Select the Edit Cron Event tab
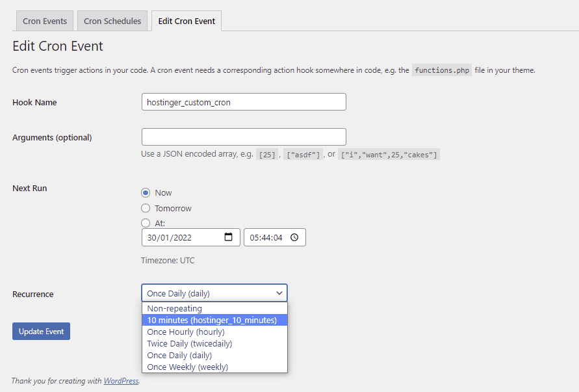 pyautogui.click(x=187, y=21)
